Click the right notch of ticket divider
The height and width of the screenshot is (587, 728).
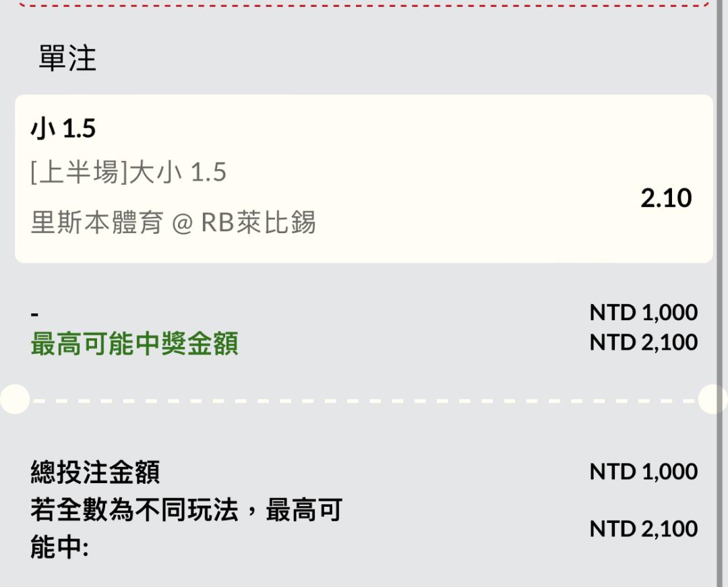pyautogui.click(x=712, y=399)
